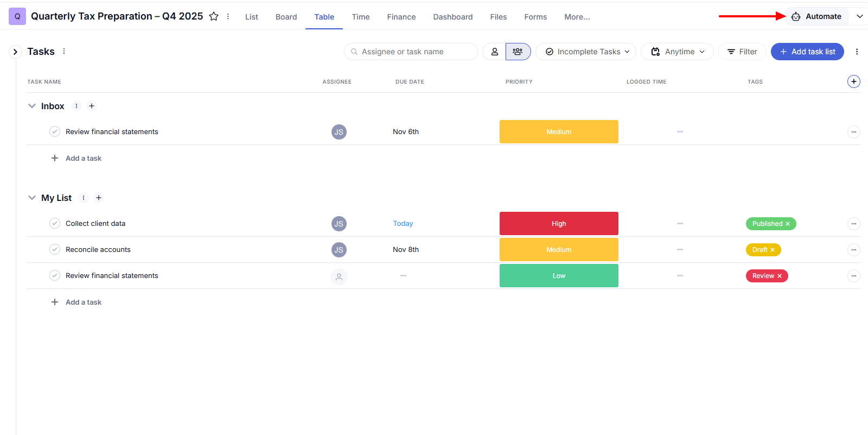The image size is (868, 435).
Task: Assign someone to unassigned Review financial statements
Action: pyautogui.click(x=339, y=277)
